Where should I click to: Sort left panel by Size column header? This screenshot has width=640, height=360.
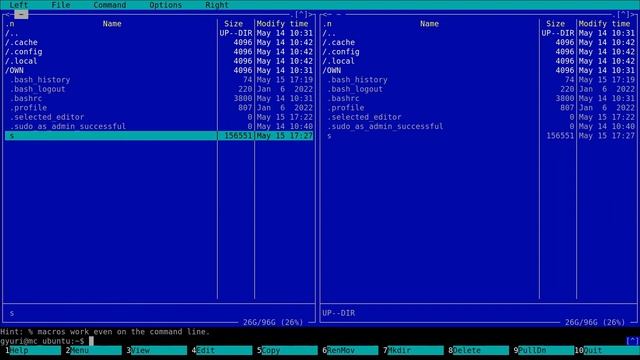(x=233, y=24)
